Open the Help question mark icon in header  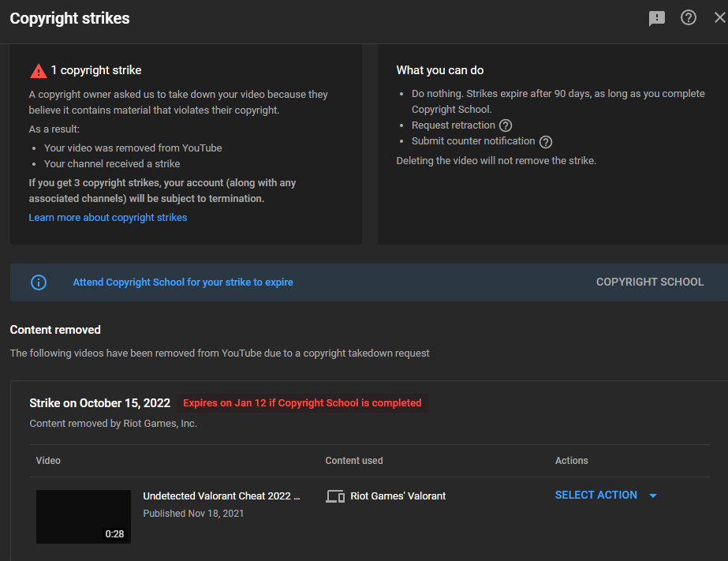click(x=688, y=17)
